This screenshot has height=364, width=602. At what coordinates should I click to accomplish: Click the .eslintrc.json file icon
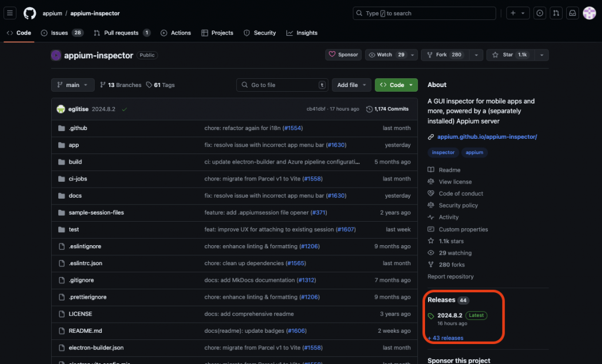pos(61,263)
